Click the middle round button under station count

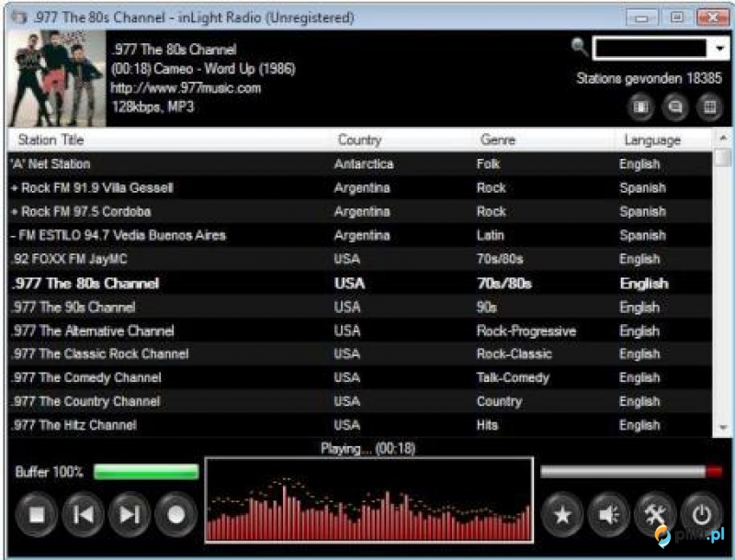tap(675, 107)
